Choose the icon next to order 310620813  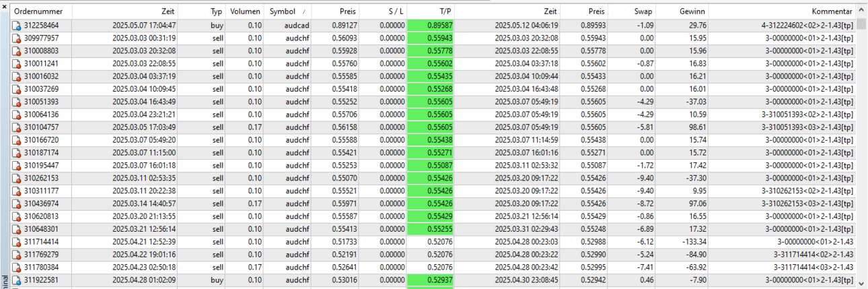[x=16, y=216]
